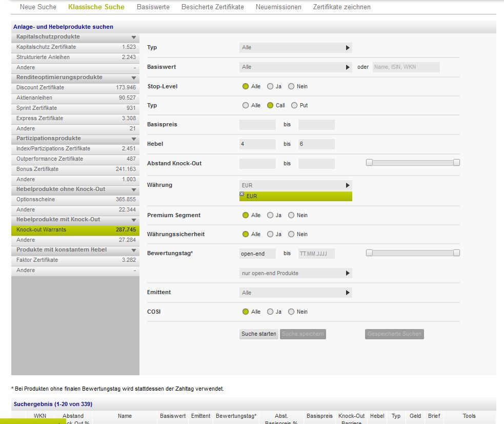The width and height of the screenshot is (504, 424).
Task: Select Premium Segment Nein option
Action: (x=291, y=215)
